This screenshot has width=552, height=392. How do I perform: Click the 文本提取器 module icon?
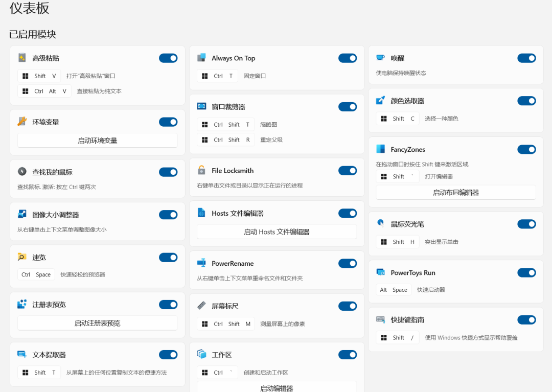(22, 354)
